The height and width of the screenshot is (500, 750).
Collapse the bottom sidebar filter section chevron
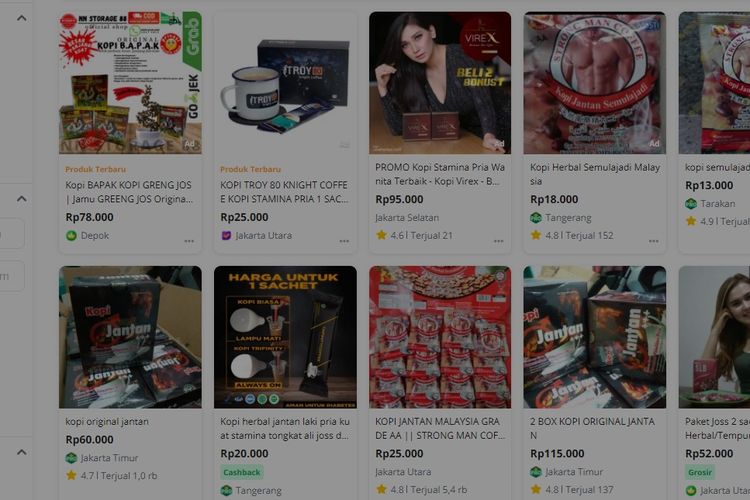(x=22, y=452)
